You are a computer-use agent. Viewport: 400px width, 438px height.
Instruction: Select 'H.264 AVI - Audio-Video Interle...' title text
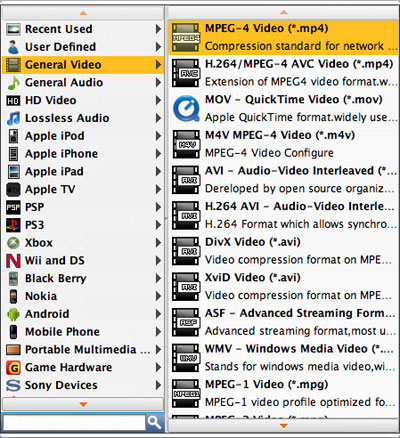pos(299,206)
